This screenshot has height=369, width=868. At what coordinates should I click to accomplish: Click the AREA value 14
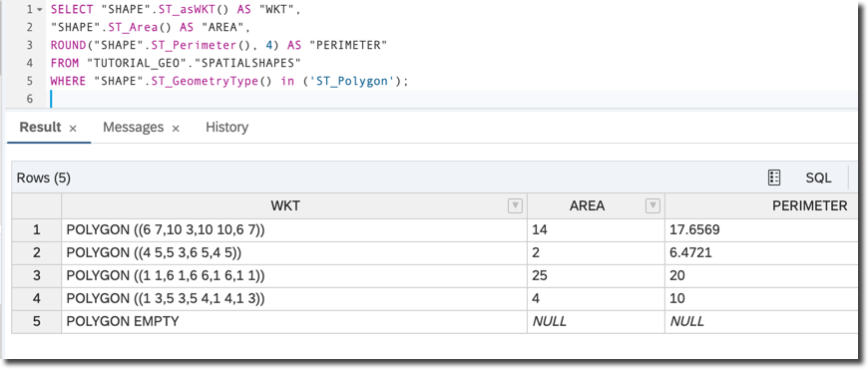tap(597, 229)
